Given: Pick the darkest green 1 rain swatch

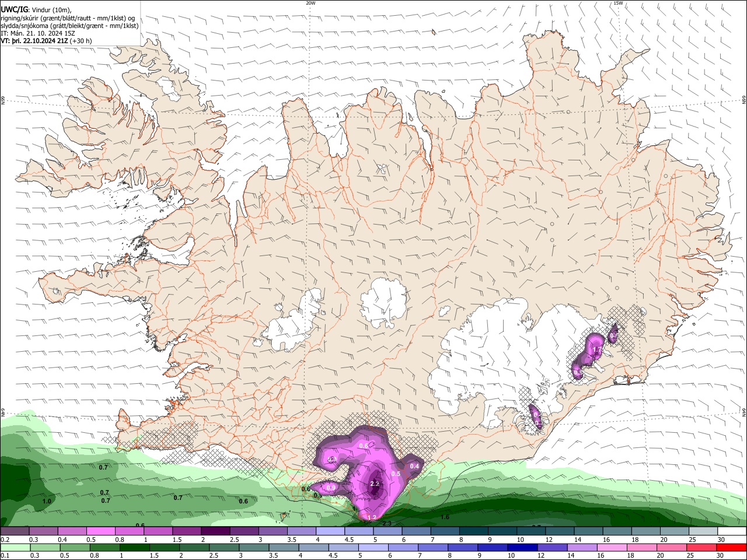Looking at the screenshot, I should coord(134,547).
